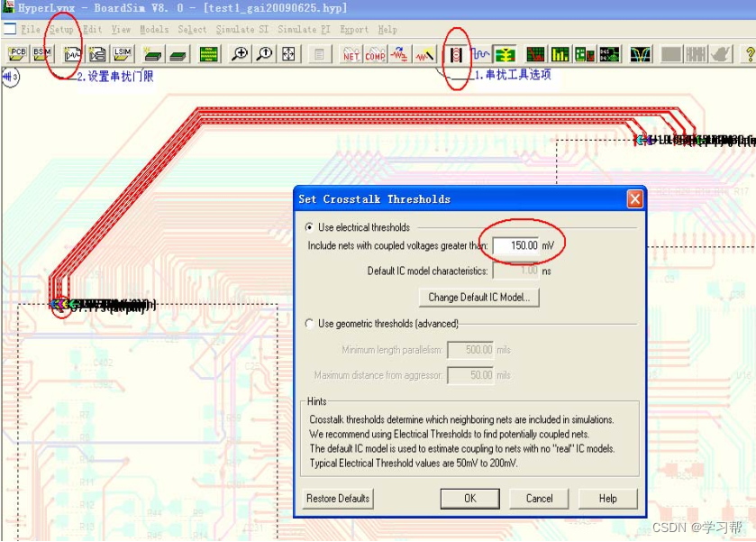Image resolution: width=756 pixels, height=542 pixels.
Task: Close the Set Crosstalk Thresholds dialog
Action: point(634,198)
